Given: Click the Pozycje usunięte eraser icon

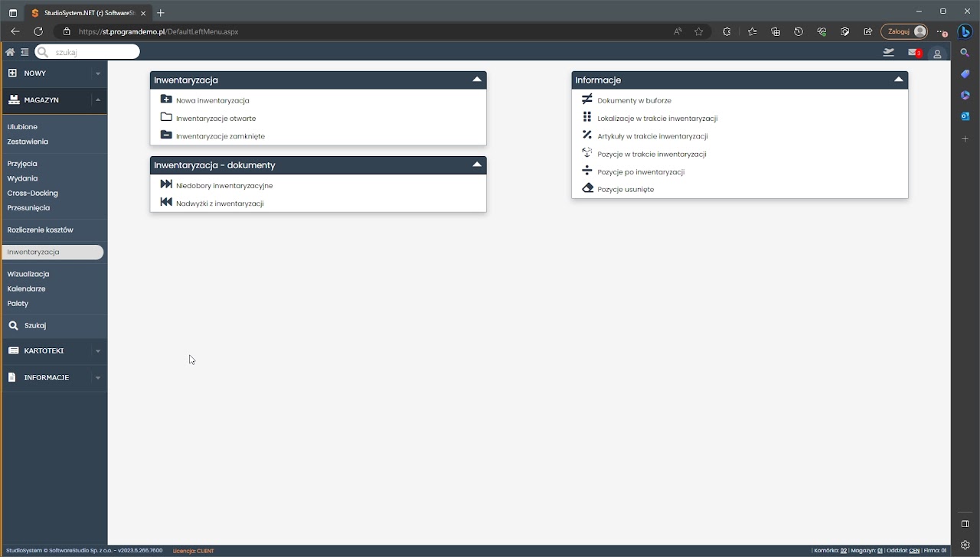Looking at the screenshot, I should (x=587, y=188).
